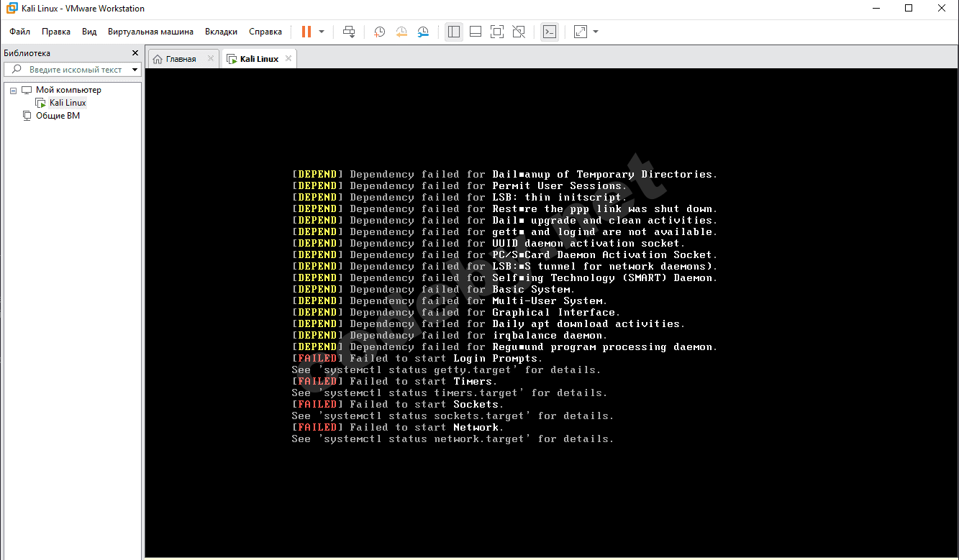Click the VMware Workstation title bar icon
Image resolution: width=959 pixels, height=560 pixels.
[x=12, y=9]
